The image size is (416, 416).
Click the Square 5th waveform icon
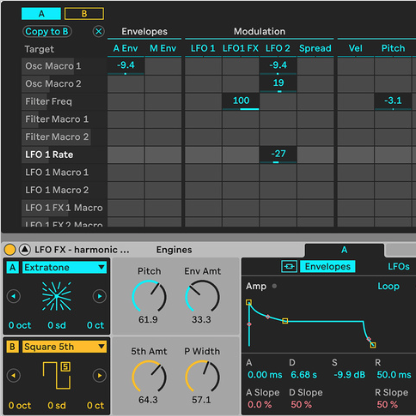pos(57,375)
